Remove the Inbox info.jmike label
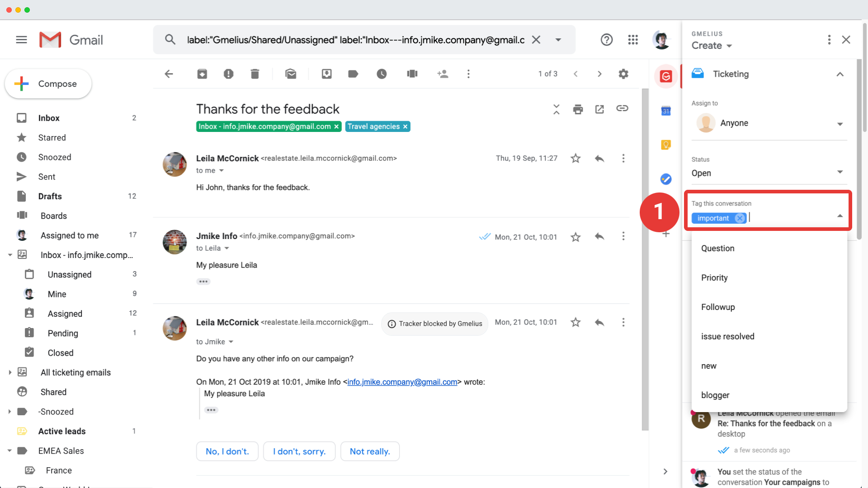Viewport: 868px width, 488px height. tap(336, 127)
